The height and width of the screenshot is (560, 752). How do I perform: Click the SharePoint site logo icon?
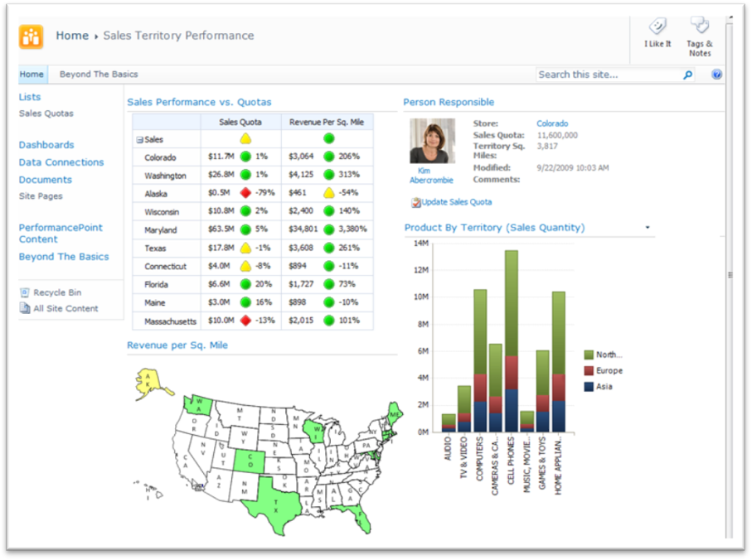pos(32,36)
